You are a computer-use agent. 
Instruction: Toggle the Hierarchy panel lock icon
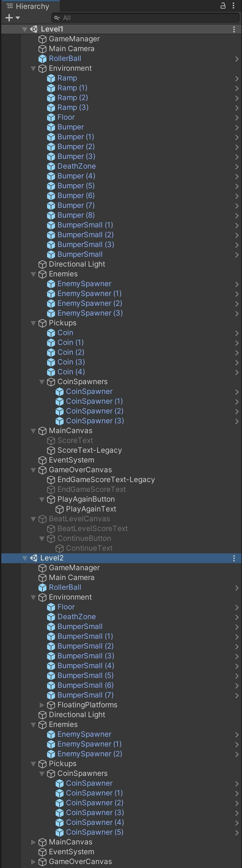click(x=223, y=6)
